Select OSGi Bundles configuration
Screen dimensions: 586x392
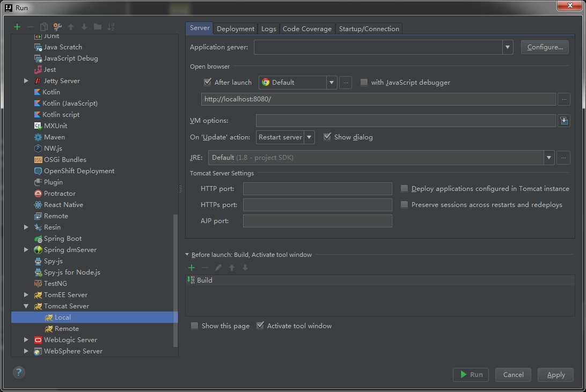pos(65,159)
